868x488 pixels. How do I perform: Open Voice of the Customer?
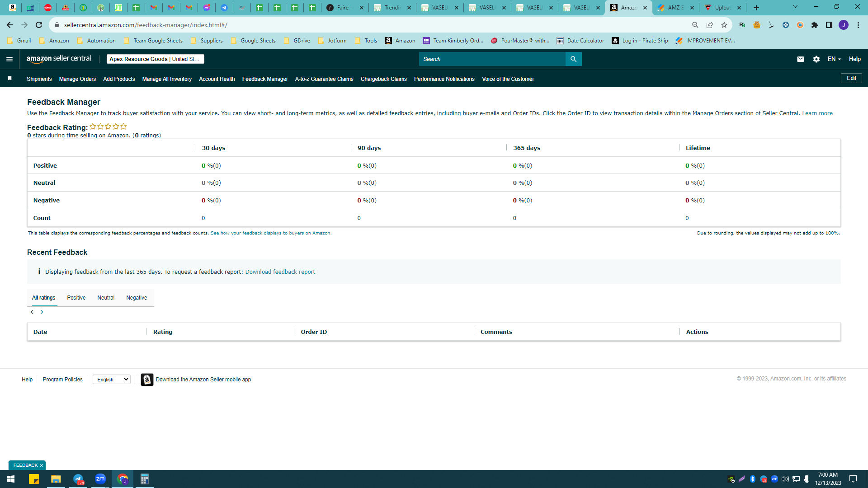click(508, 79)
